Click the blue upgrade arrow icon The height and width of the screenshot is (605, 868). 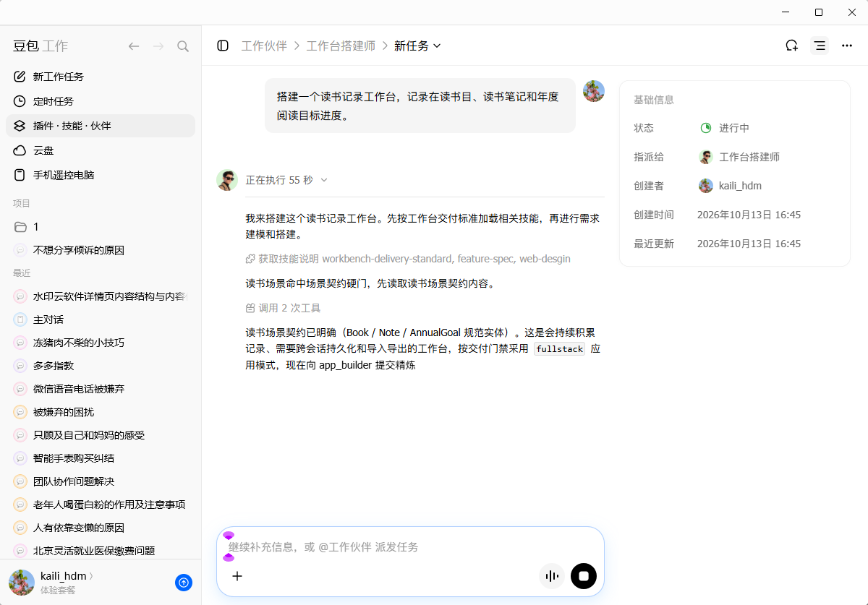[184, 582]
